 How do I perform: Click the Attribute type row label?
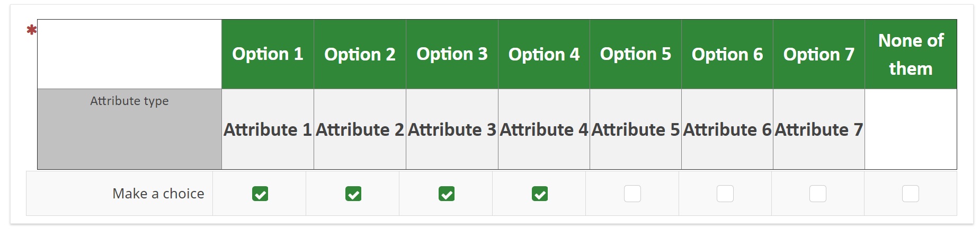[129, 101]
